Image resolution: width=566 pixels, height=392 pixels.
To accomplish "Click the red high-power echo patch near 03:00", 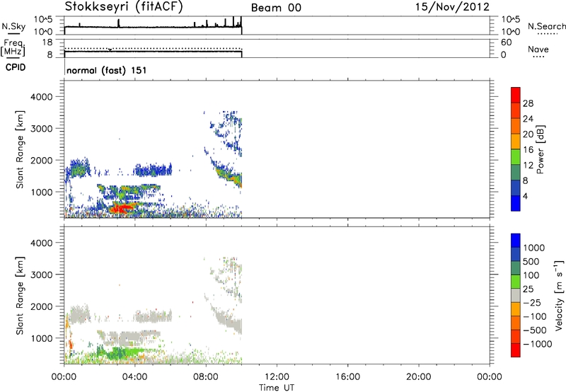I will (122, 208).
